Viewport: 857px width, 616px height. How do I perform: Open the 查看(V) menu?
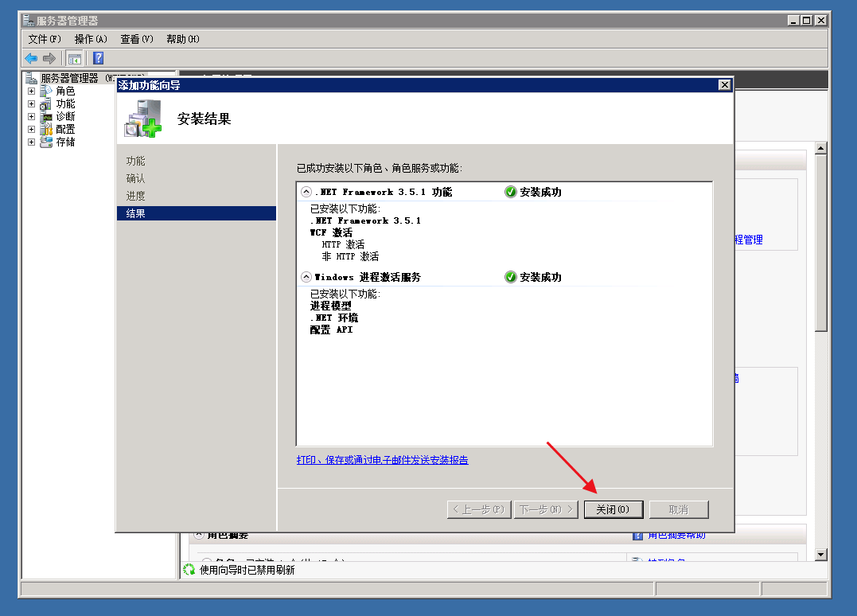tap(137, 39)
